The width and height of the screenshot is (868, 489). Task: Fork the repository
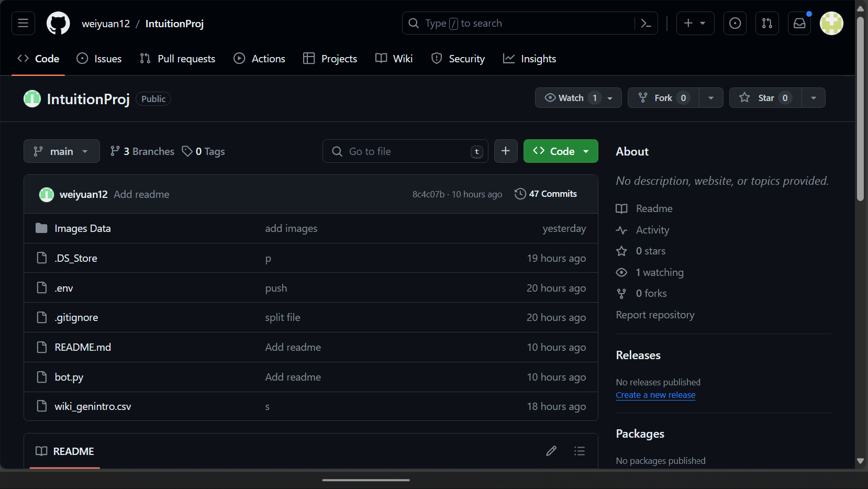(x=663, y=98)
